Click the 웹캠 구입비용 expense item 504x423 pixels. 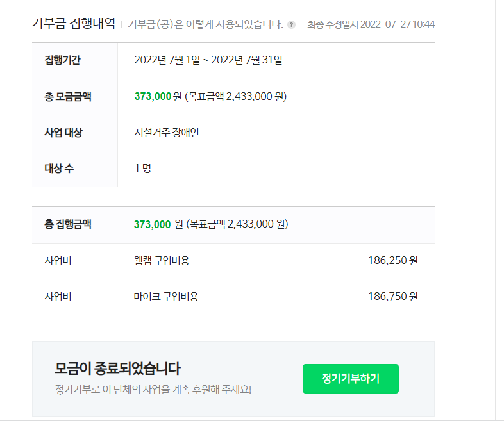point(162,260)
